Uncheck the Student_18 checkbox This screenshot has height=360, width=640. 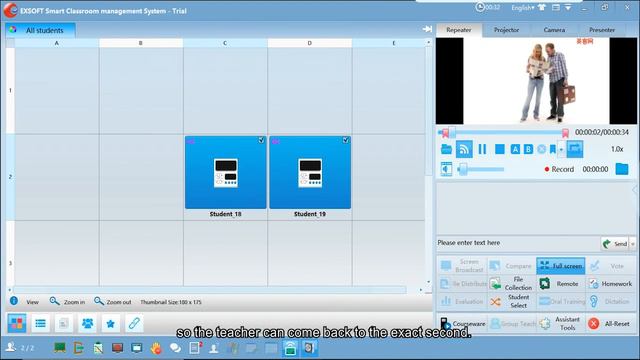click(261, 140)
